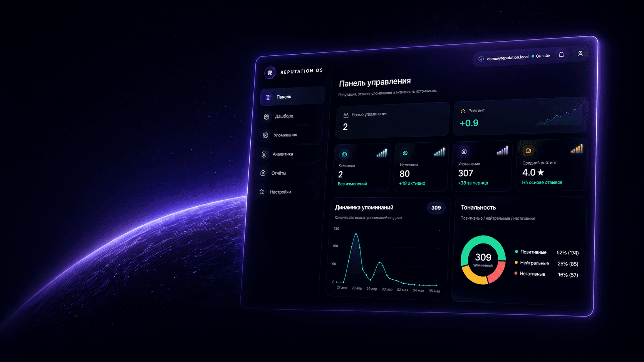Click the Аналитика sidebar icon
This screenshot has width=644, height=362.
(x=264, y=154)
